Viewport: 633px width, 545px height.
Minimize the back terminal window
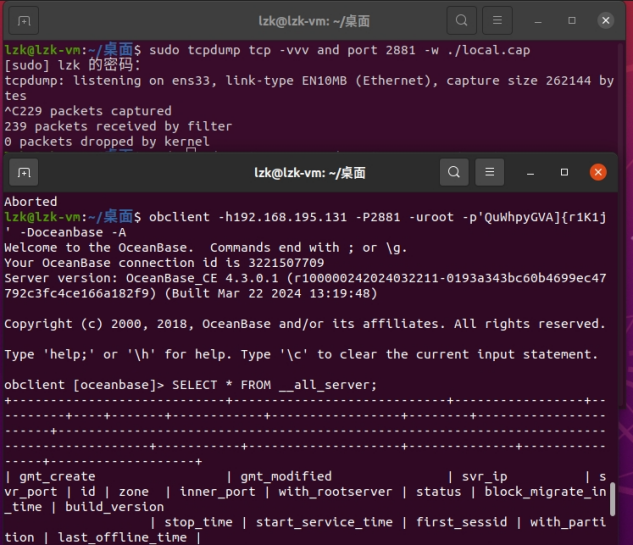[538, 21]
